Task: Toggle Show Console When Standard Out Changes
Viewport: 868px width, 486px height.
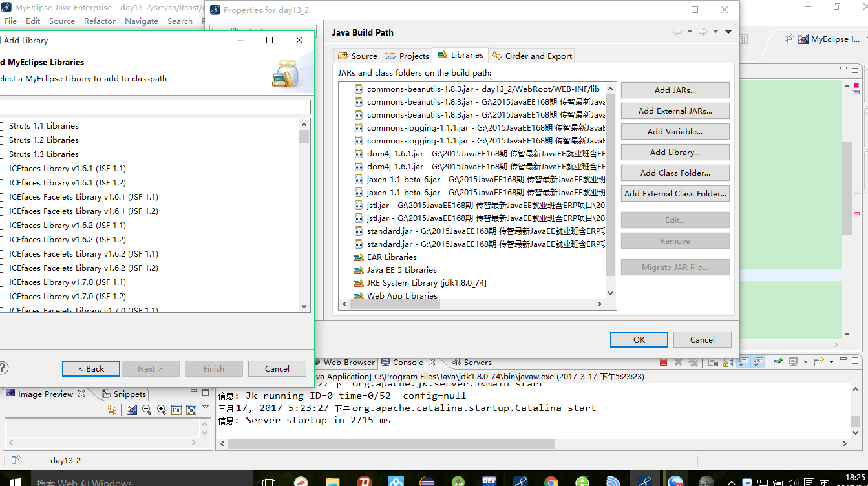Action: coord(743,362)
